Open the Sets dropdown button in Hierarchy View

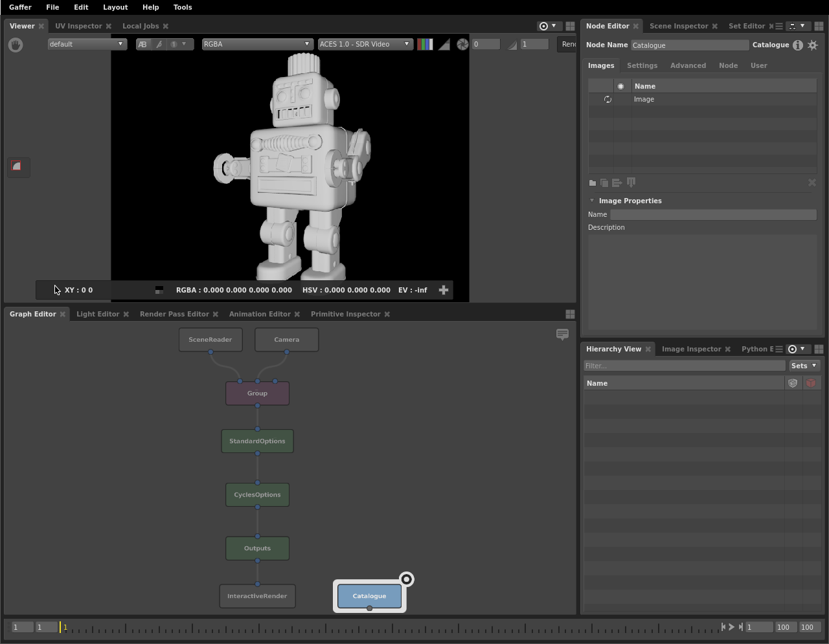click(804, 366)
